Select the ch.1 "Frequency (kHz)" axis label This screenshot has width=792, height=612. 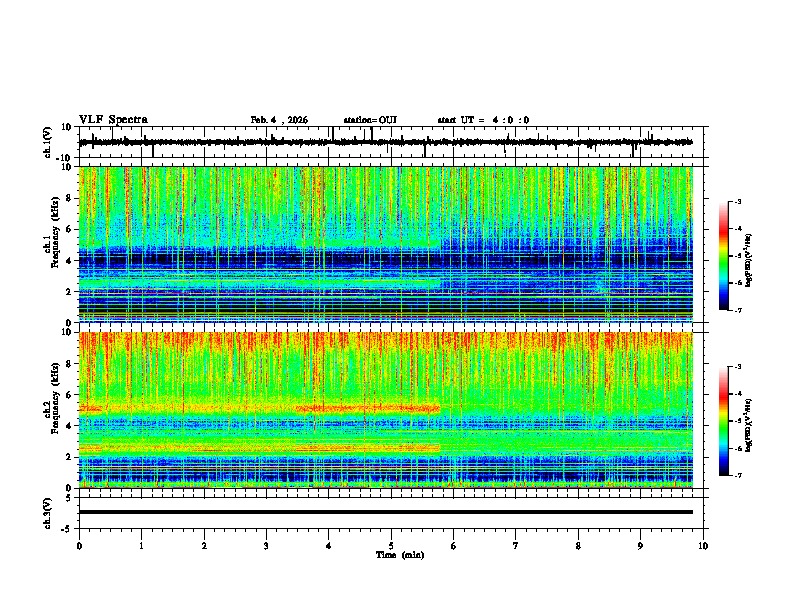[55, 231]
